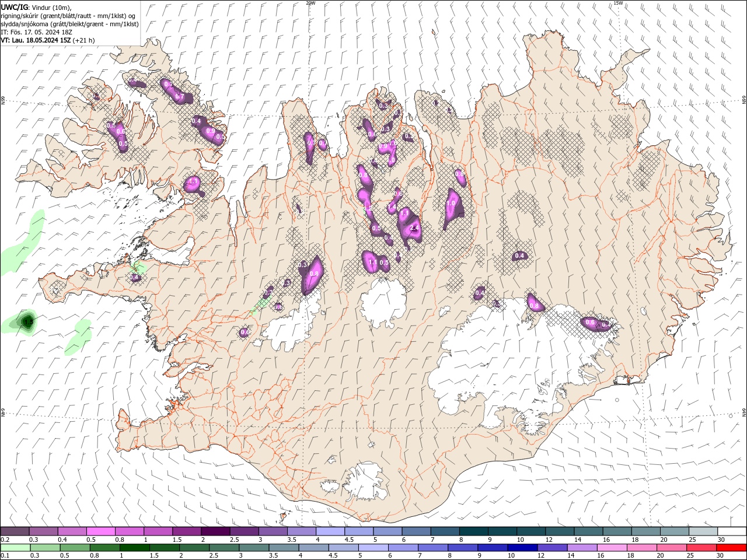
Task: Select the darkest green 1–1.5 swatch, bottom rain legend
Action: coord(135,548)
